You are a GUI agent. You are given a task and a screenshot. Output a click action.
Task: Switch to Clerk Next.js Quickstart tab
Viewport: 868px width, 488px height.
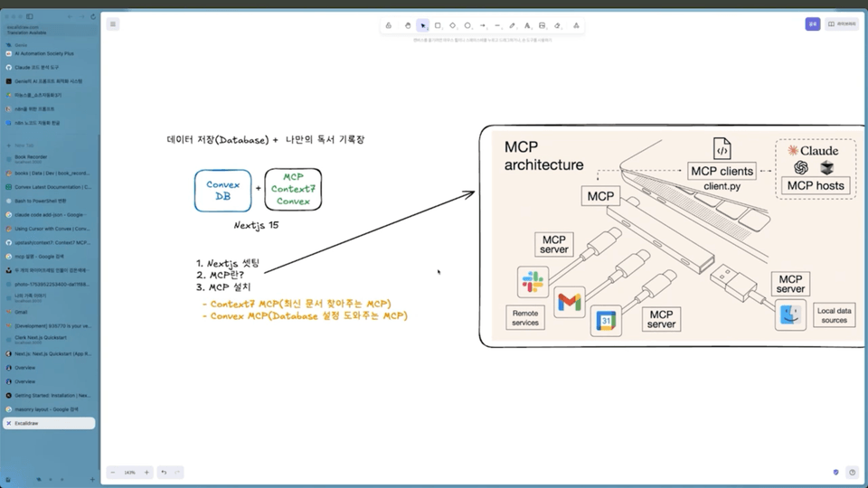click(x=49, y=340)
